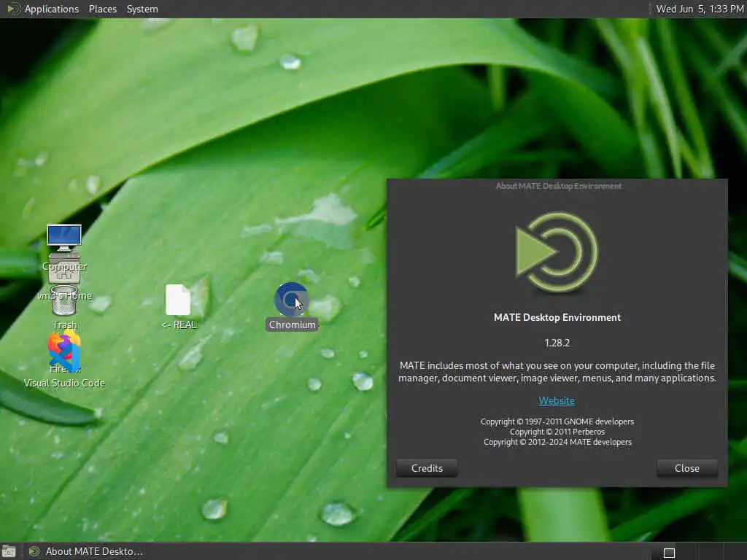
Task: Open the Places menu
Action: (103, 9)
